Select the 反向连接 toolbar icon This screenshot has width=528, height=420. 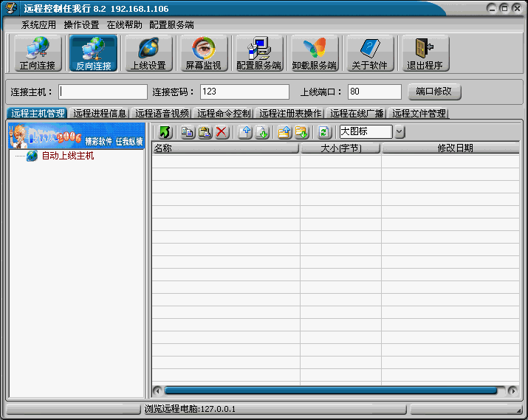[93, 53]
